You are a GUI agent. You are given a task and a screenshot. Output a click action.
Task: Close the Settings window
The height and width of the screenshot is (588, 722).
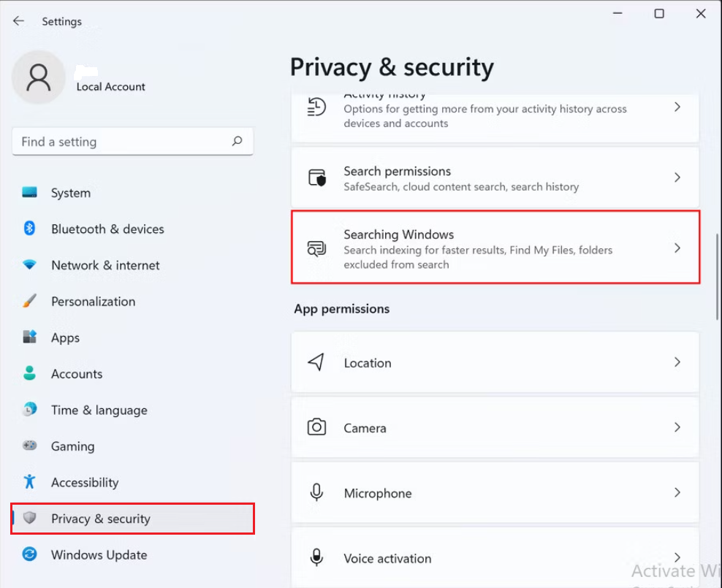pos(701,13)
